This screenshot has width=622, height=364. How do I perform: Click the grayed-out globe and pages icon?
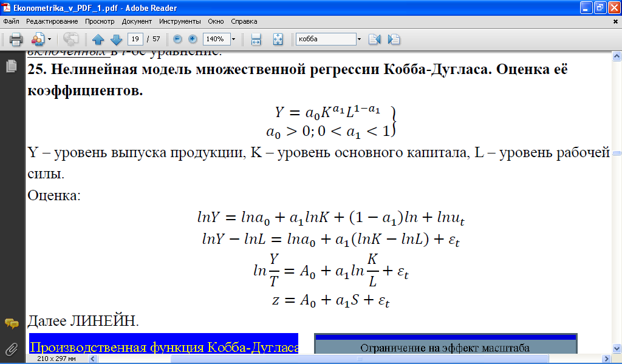point(70,39)
